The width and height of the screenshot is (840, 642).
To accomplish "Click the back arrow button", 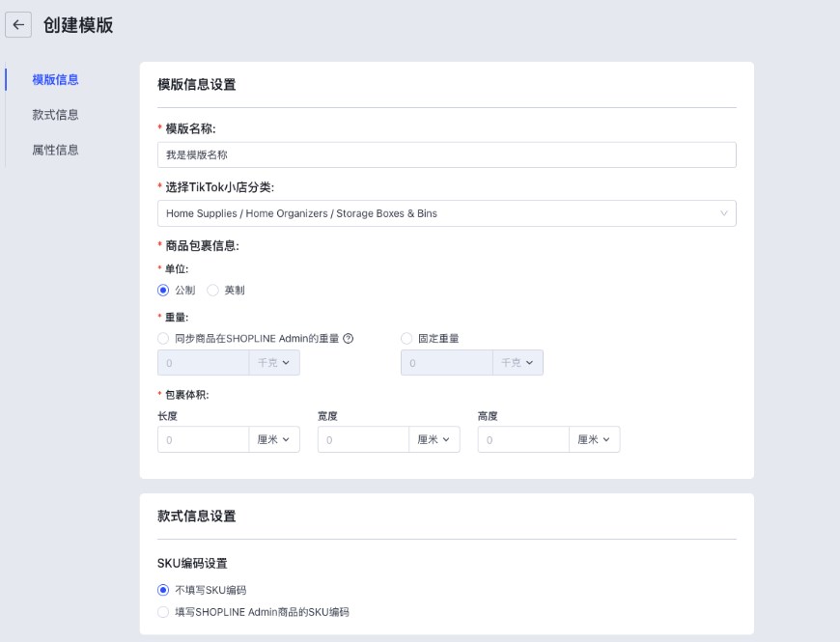I will point(18,25).
